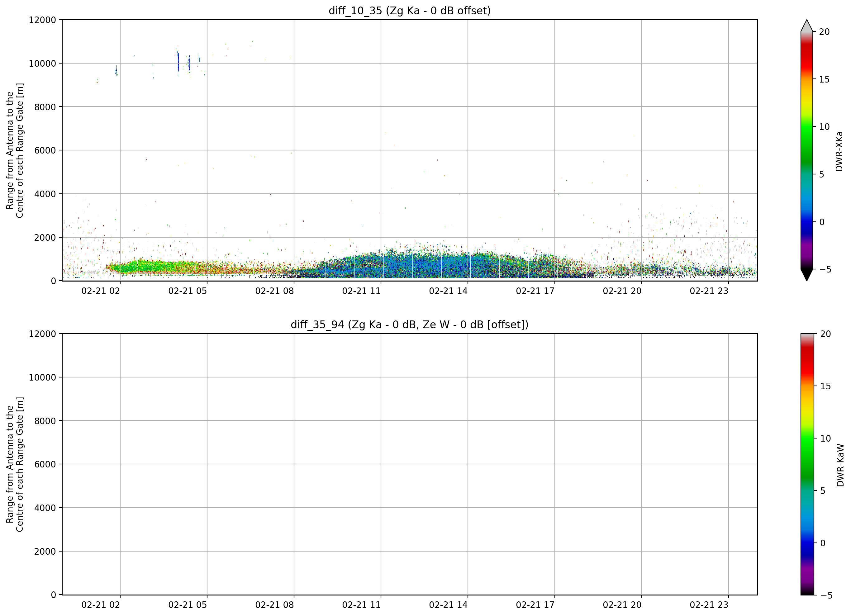This screenshot has height=616, width=851.
Task: Click the "2000" y-tick label of the diff_10_35 plot
Action: (45, 238)
